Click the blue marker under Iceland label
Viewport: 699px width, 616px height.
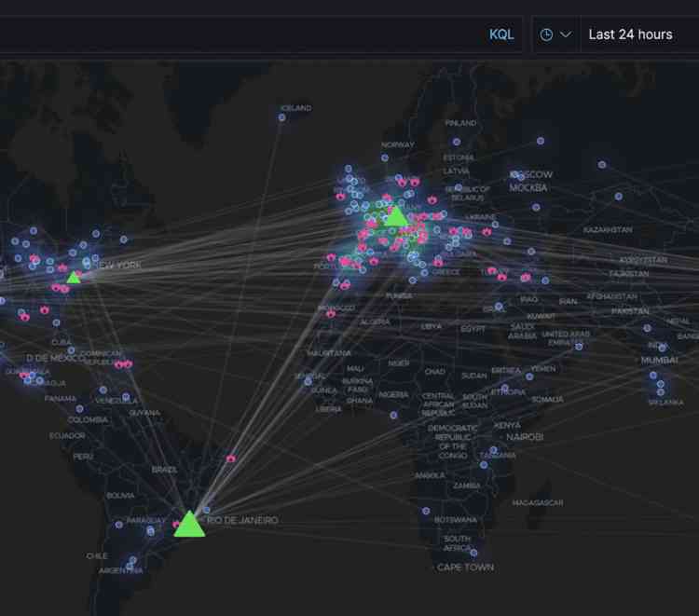point(281,117)
